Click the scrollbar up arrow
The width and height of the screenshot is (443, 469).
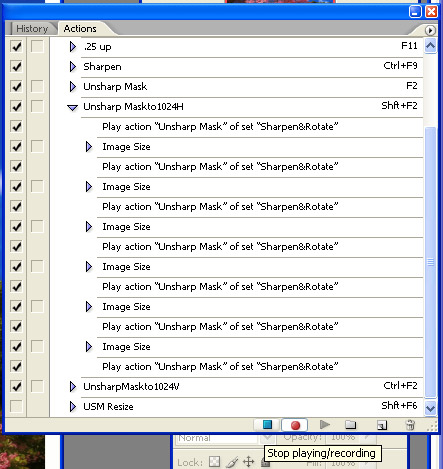pos(431,46)
